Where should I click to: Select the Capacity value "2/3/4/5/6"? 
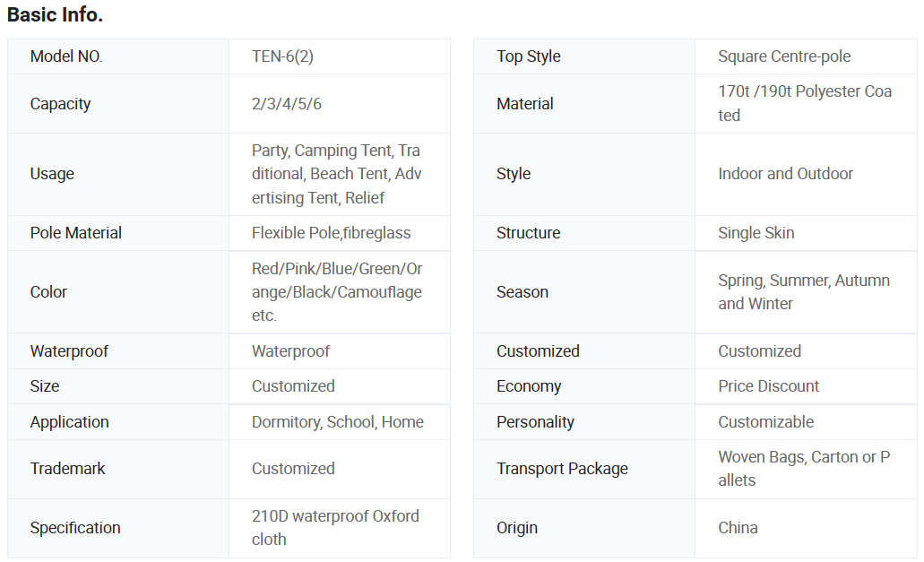click(x=287, y=104)
